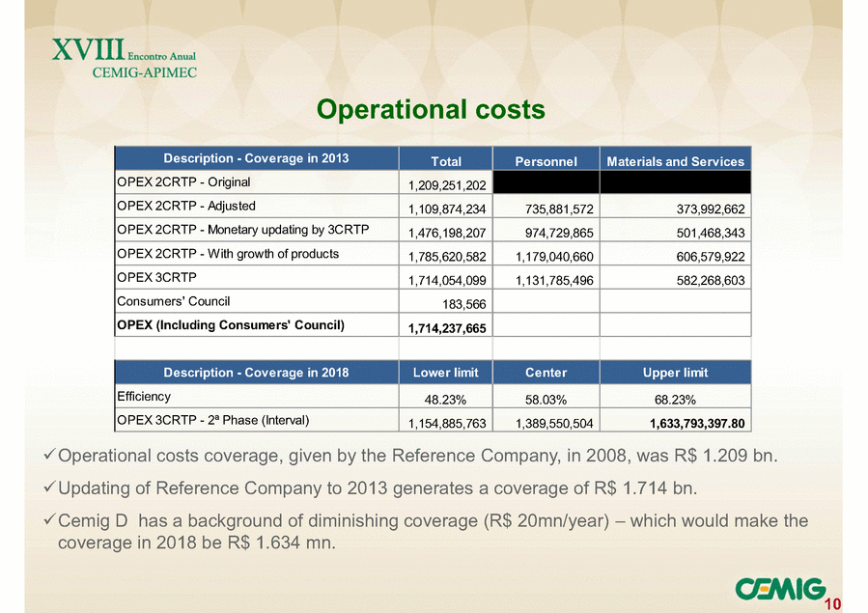
Task: Click the CEMIG logo in bottom corner
Action: coord(778,589)
